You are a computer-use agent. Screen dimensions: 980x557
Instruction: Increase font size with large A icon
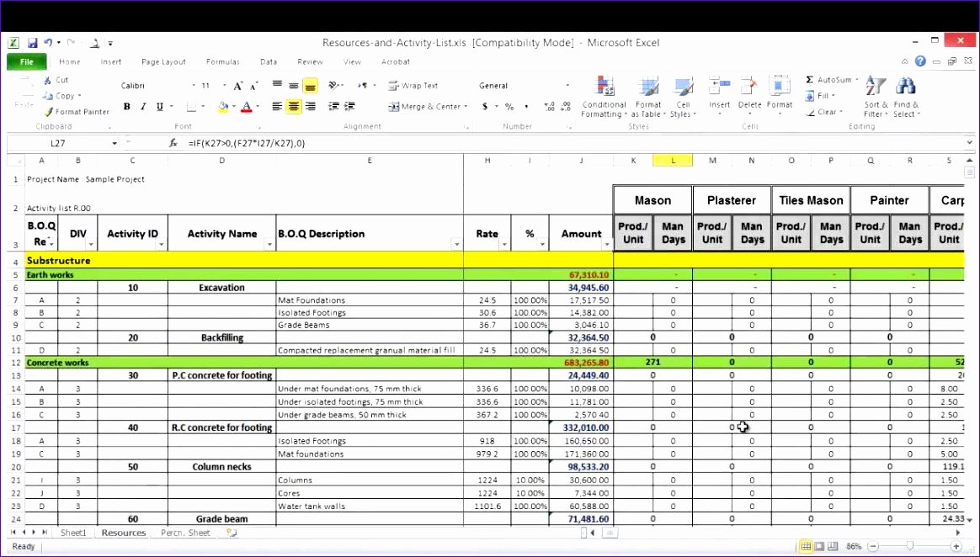click(237, 86)
